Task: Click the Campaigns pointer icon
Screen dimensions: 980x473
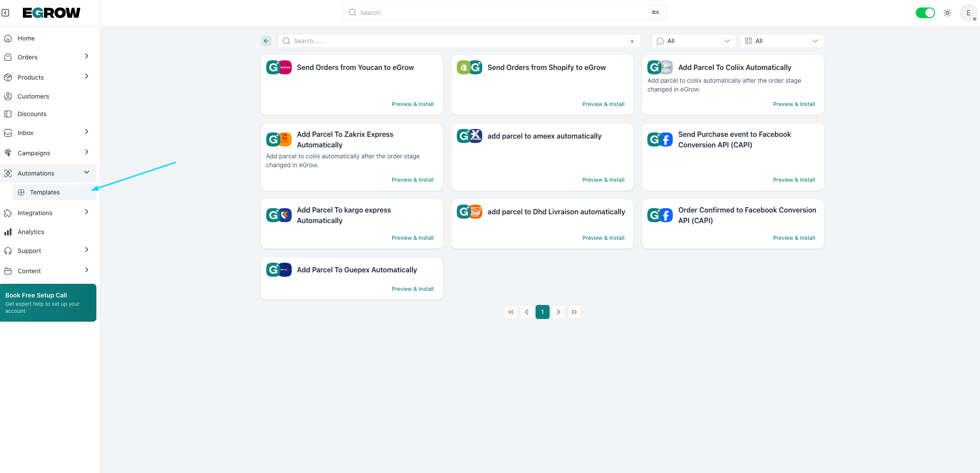Action: pos(8,153)
